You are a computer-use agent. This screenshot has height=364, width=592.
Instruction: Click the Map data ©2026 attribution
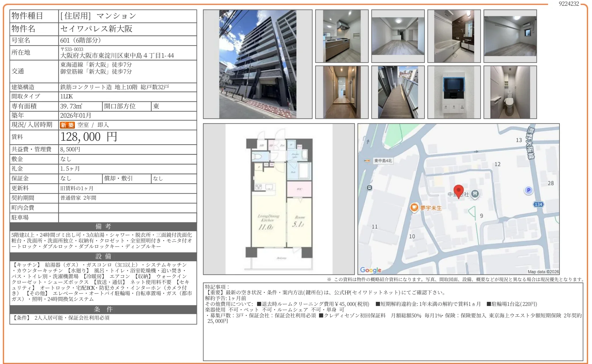pos(543,272)
